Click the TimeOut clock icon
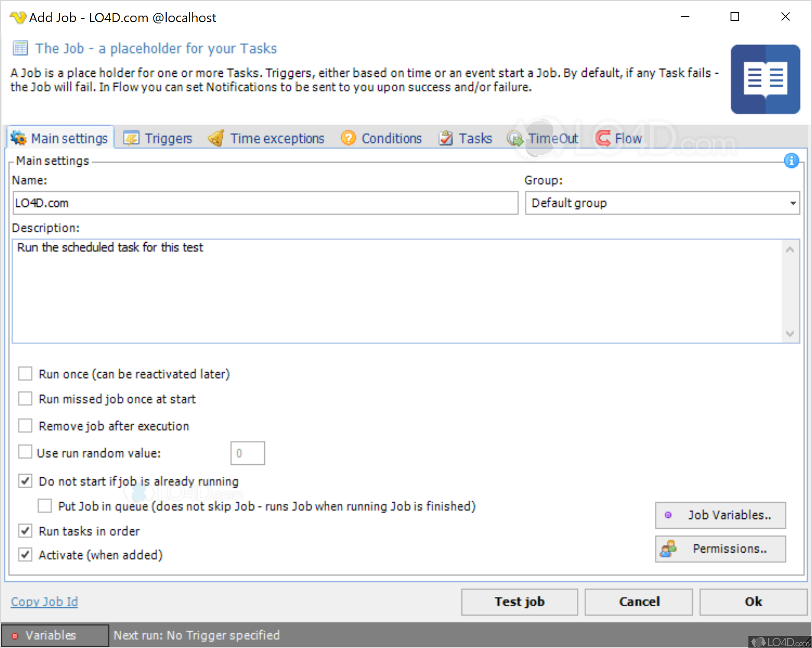Viewport: 812px width, 648px height. (x=515, y=139)
